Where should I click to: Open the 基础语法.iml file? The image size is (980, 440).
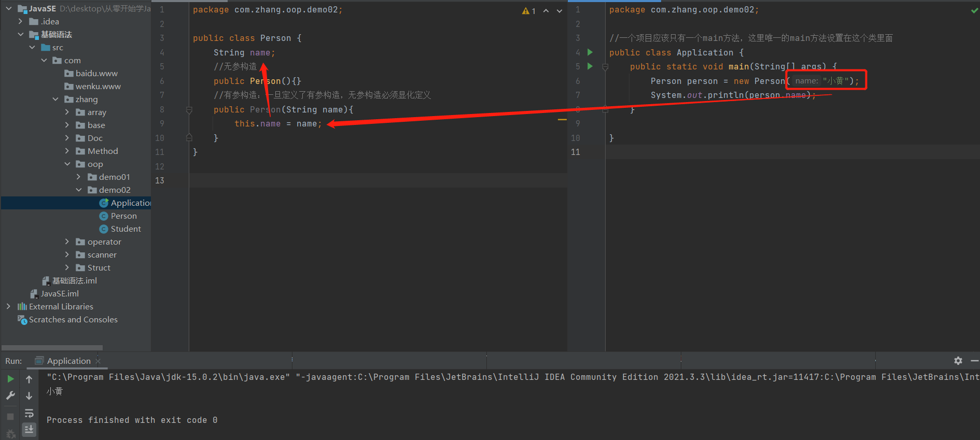click(75, 280)
